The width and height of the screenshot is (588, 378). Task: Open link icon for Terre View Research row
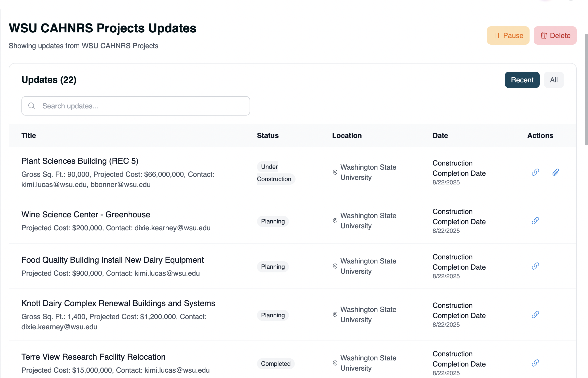[535, 363]
